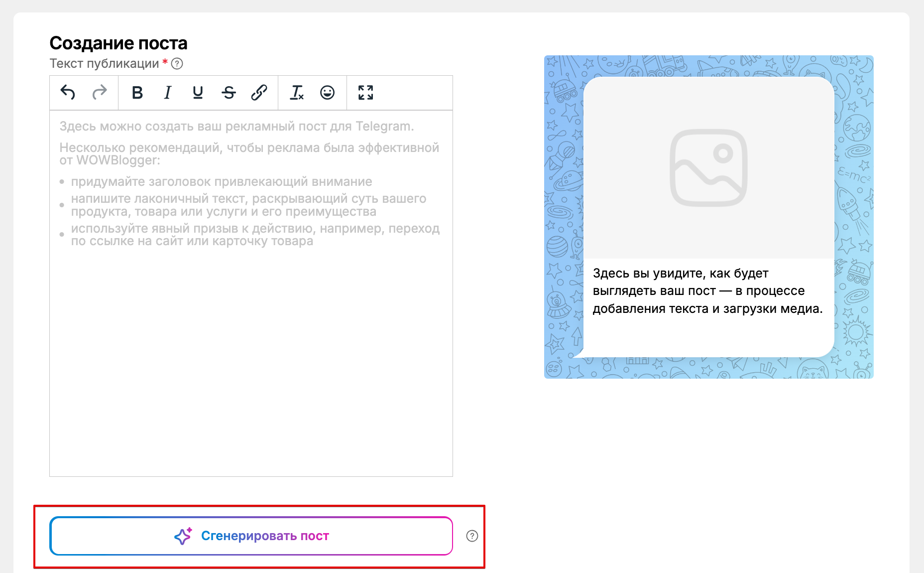Enable underline text style
Viewport: 924px width, 573px height.
click(198, 93)
